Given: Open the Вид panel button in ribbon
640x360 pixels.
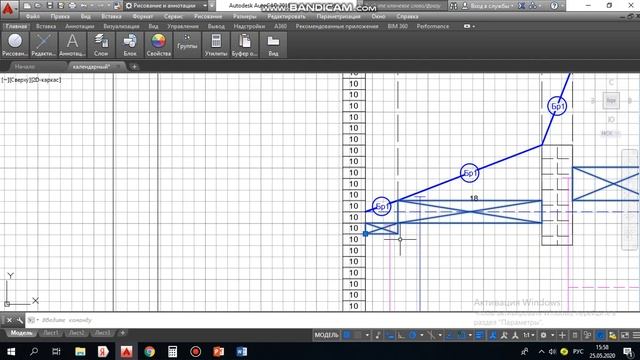Looking at the screenshot, I should tap(273, 44).
